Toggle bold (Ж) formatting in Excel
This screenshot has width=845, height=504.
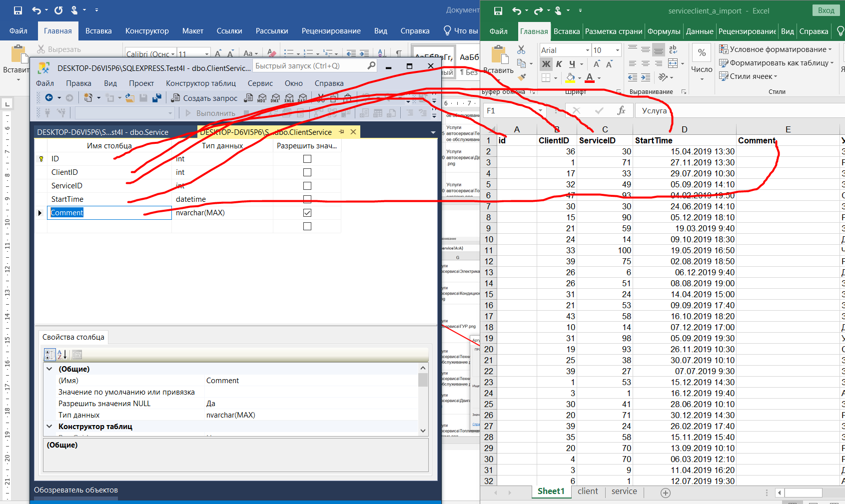tap(546, 64)
